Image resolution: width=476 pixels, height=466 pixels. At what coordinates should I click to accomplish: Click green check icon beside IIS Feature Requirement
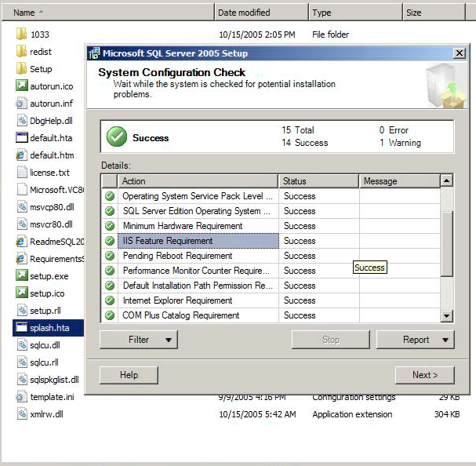point(110,241)
